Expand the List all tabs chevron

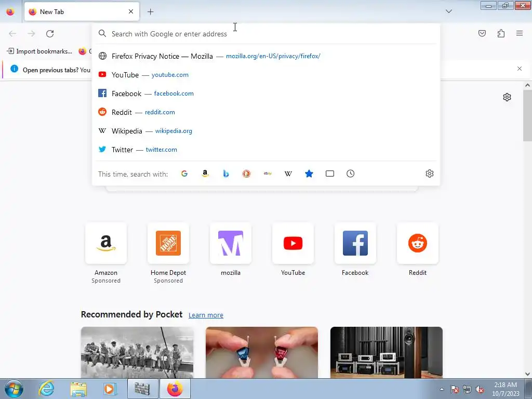(449, 11)
